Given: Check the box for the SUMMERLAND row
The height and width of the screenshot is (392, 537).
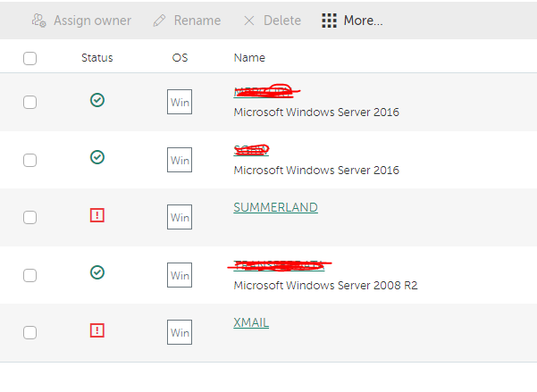Looking at the screenshot, I should click(29, 217).
